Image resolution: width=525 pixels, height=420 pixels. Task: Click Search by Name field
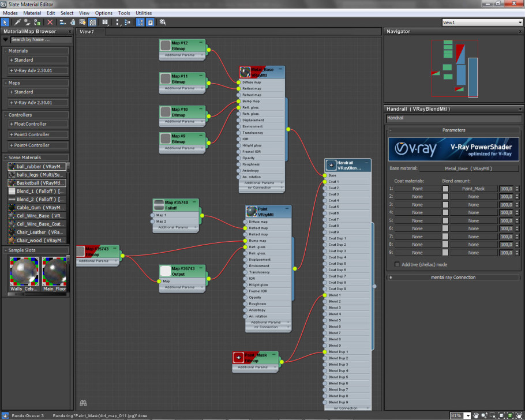click(41, 40)
